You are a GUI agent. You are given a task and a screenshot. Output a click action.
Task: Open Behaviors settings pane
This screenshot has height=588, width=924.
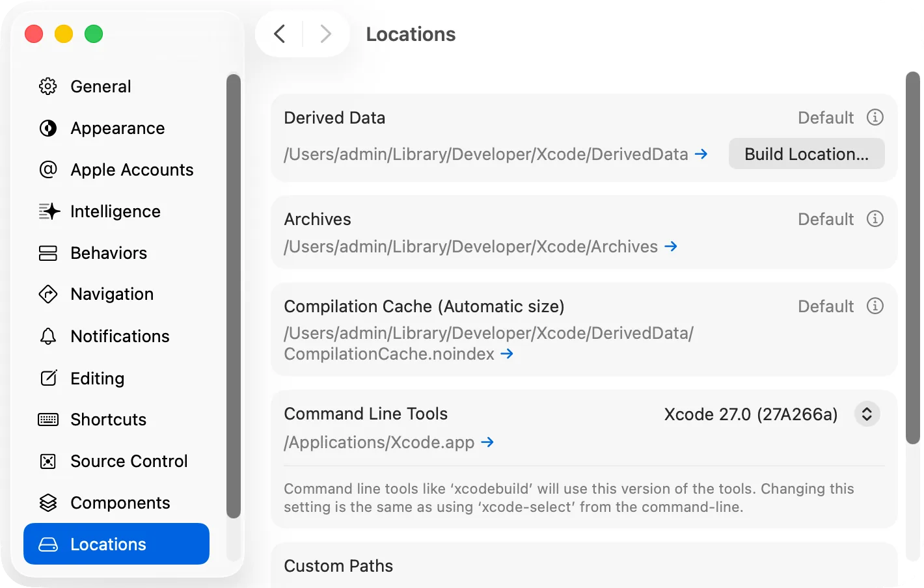[116, 253]
